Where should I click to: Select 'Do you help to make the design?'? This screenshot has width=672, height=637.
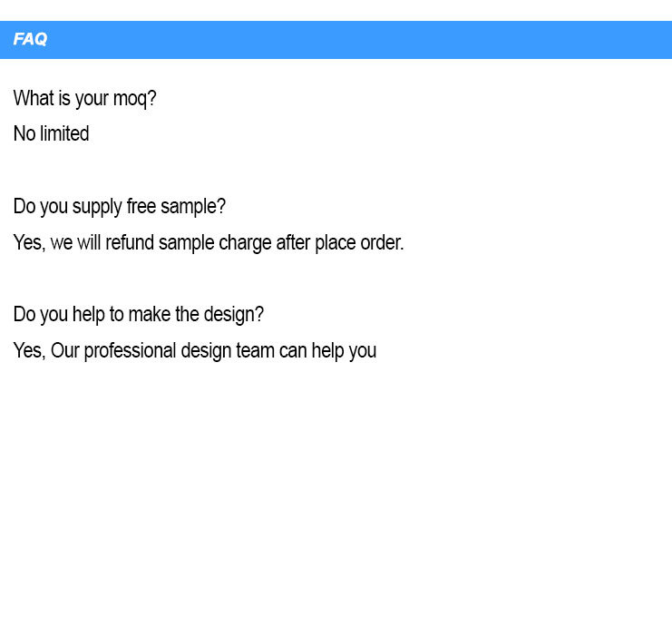point(139,315)
